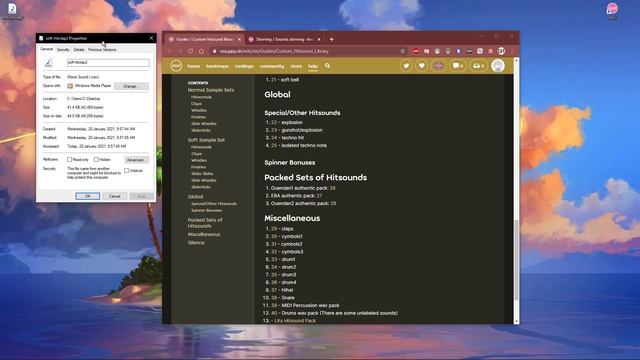The image size is (640, 360).
Task: Open the chat messages icon
Action: (458, 66)
